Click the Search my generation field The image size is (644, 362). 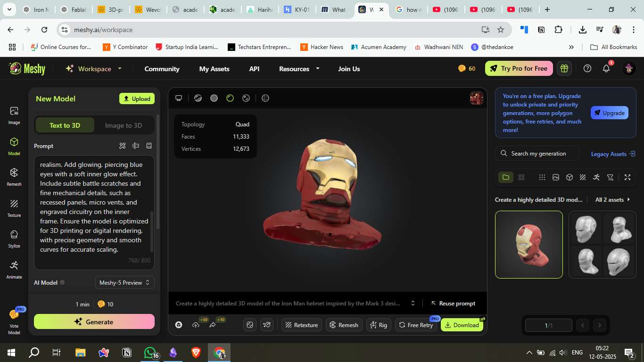pos(537,154)
